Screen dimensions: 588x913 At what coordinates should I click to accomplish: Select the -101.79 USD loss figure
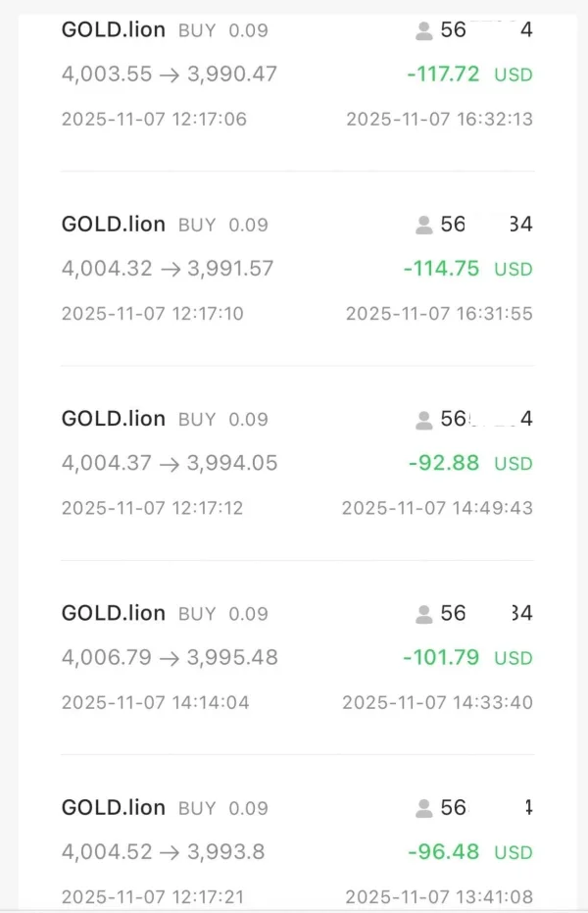click(x=442, y=657)
